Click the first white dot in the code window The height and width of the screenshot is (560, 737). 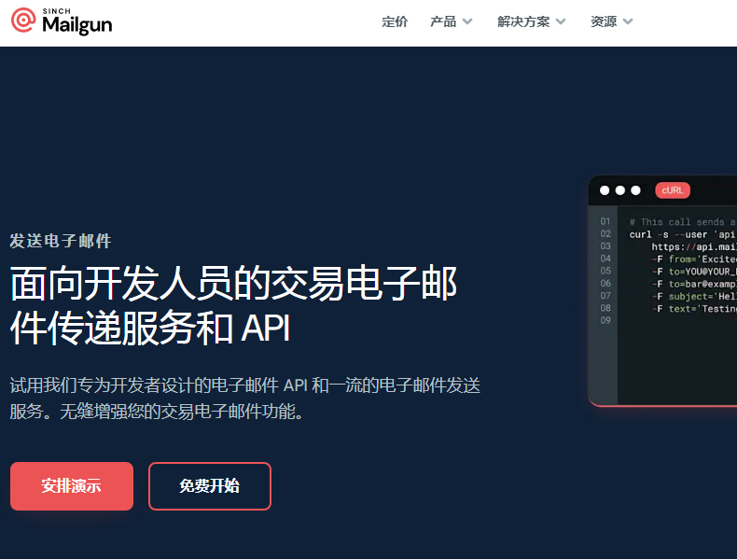(x=605, y=190)
